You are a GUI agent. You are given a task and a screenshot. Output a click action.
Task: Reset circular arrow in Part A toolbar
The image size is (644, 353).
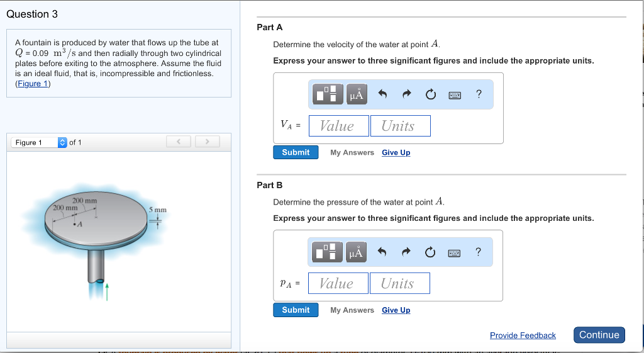[x=430, y=95]
